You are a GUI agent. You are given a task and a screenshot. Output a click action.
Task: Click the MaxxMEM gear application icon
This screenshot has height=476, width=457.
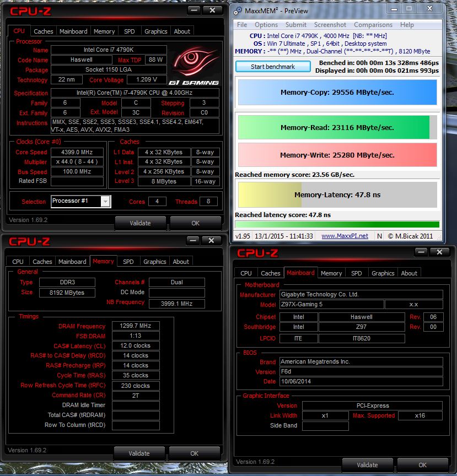coord(237,11)
